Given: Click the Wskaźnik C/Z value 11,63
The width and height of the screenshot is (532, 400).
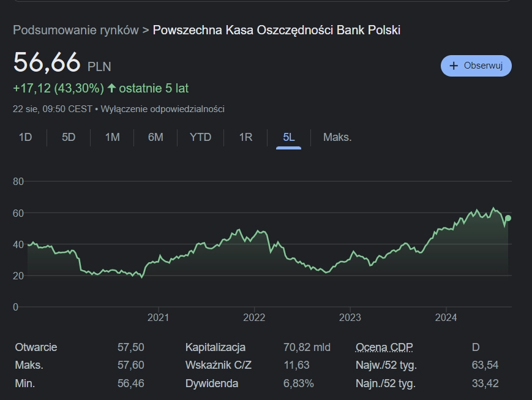Looking at the screenshot, I should 296,365.
